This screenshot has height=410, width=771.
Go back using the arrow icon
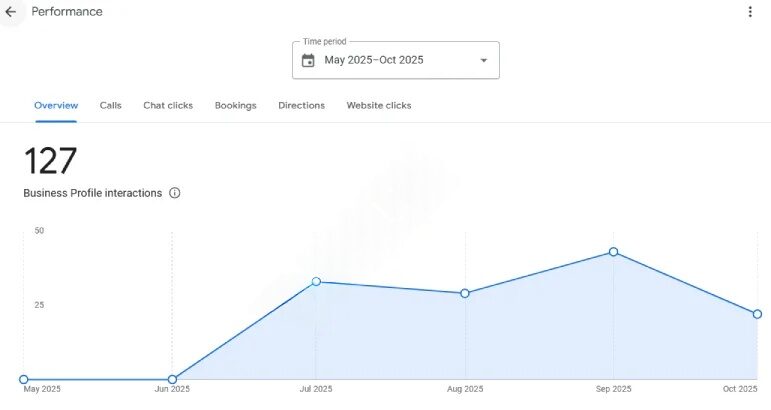10,12
